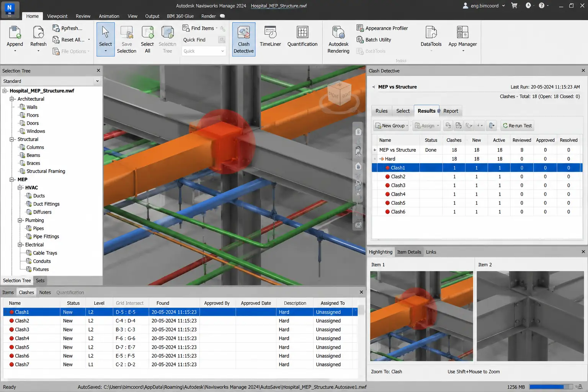The image size is (588, 392).
Task: Collapse the Electrical tree node
Action: pyautogui.click(x=20, y=245)
